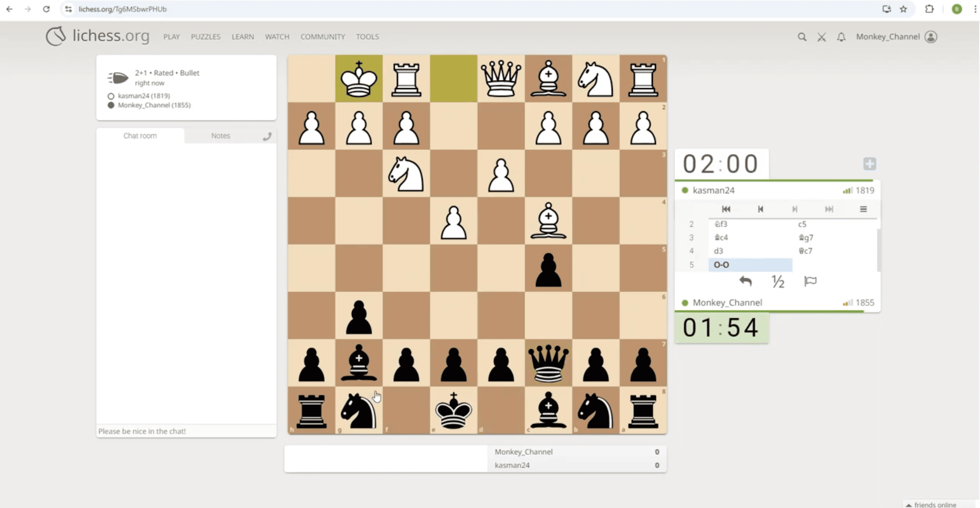The width and height of the screenshot is (980, 508).
Task: Open the TOOLS menu
Action: [367, 37]
